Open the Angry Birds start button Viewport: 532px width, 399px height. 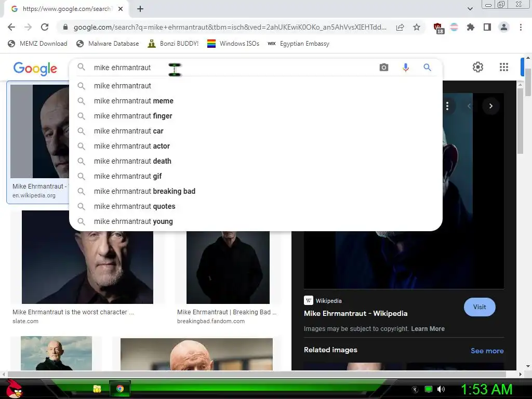point(14,389)
